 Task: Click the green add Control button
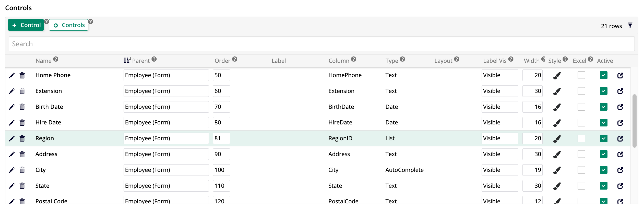click(26, 25)
